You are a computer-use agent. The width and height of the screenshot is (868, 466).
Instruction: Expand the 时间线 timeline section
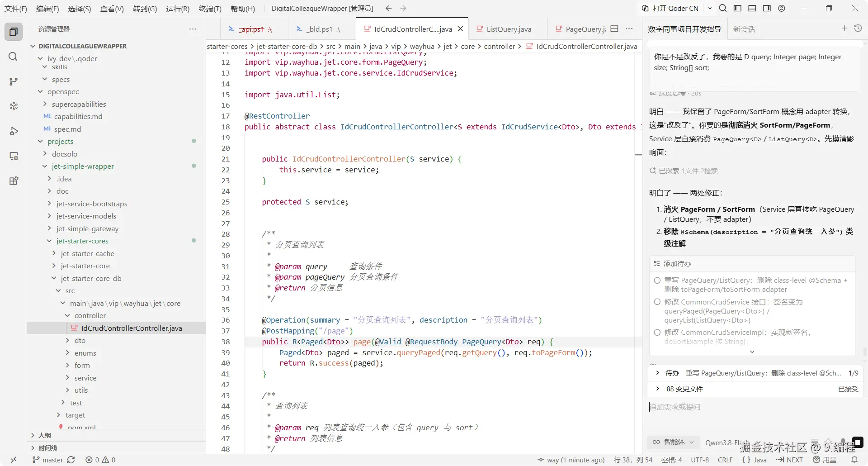tap(33, 448)
